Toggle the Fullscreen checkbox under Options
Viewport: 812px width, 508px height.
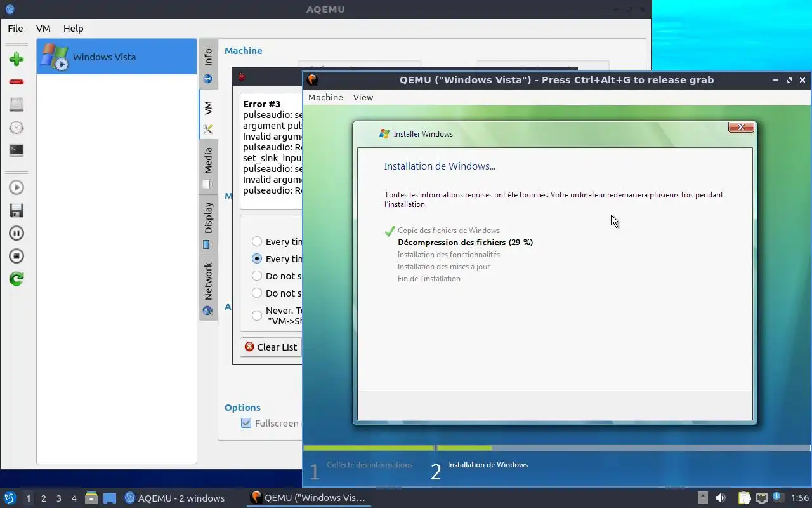pyautogui.click(x=246, y=423)
